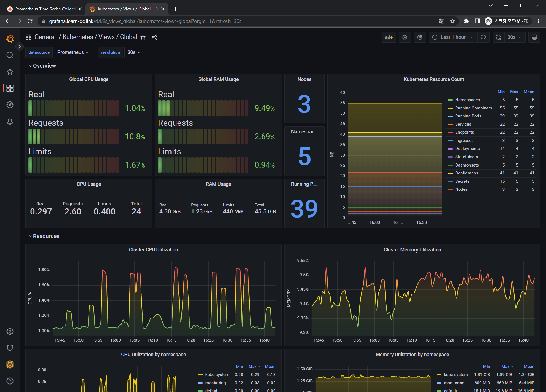
Task: Open the Explore compass icon in sidebar
Action: coord(10,105)
